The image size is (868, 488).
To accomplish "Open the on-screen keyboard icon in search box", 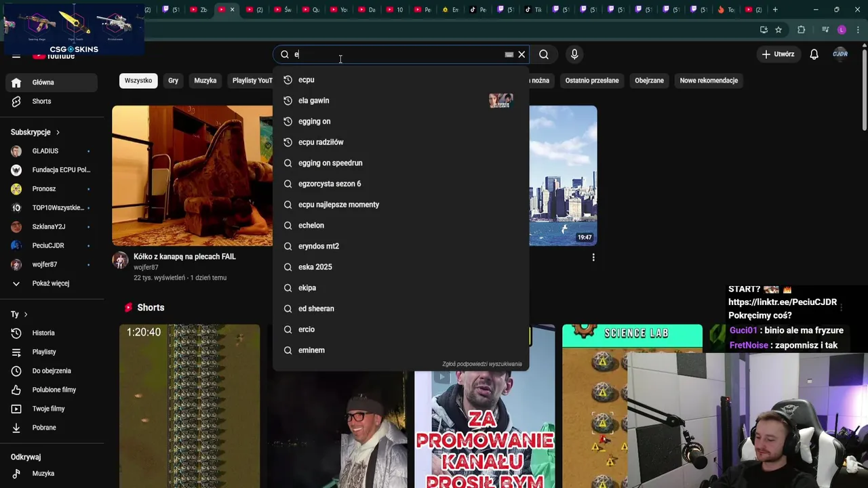I will click(509, 54).
